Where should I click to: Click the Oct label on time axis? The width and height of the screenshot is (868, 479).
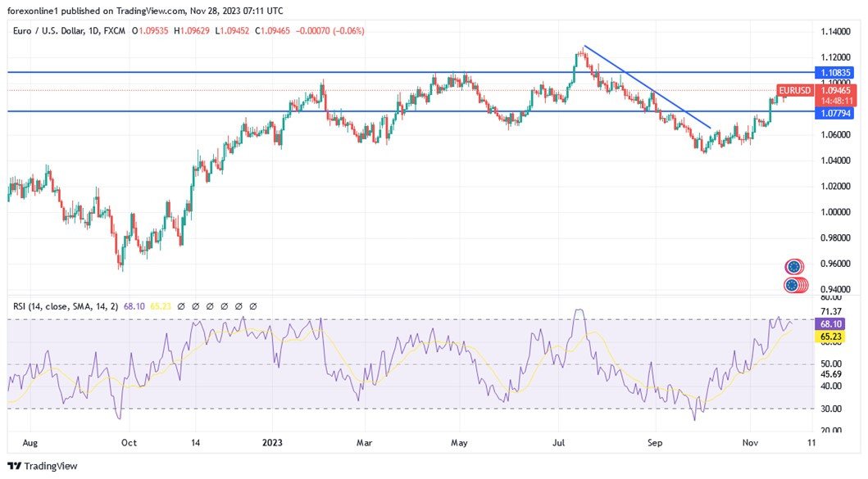(129, 442)
